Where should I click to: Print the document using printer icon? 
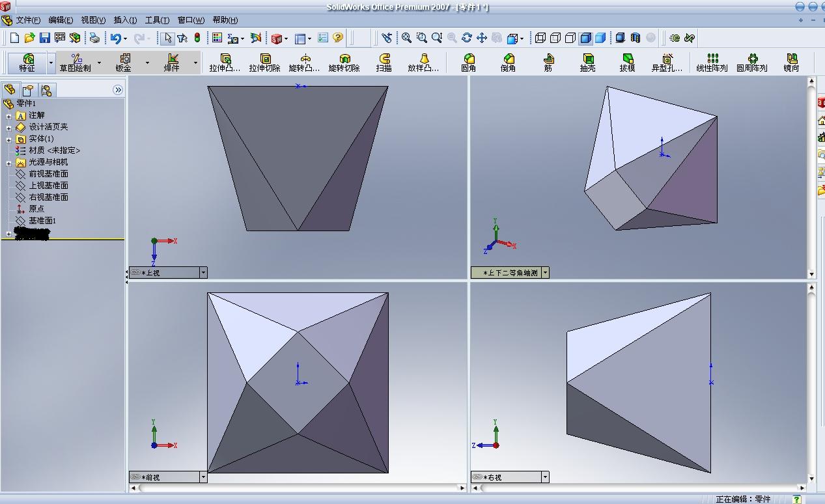click(94, 38)
